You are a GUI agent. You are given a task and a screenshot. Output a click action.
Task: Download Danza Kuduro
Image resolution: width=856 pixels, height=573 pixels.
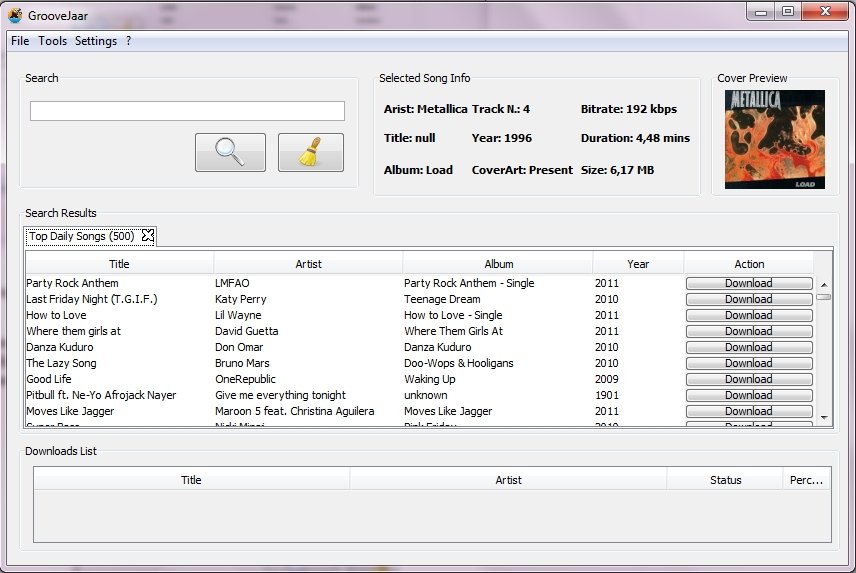749,347
